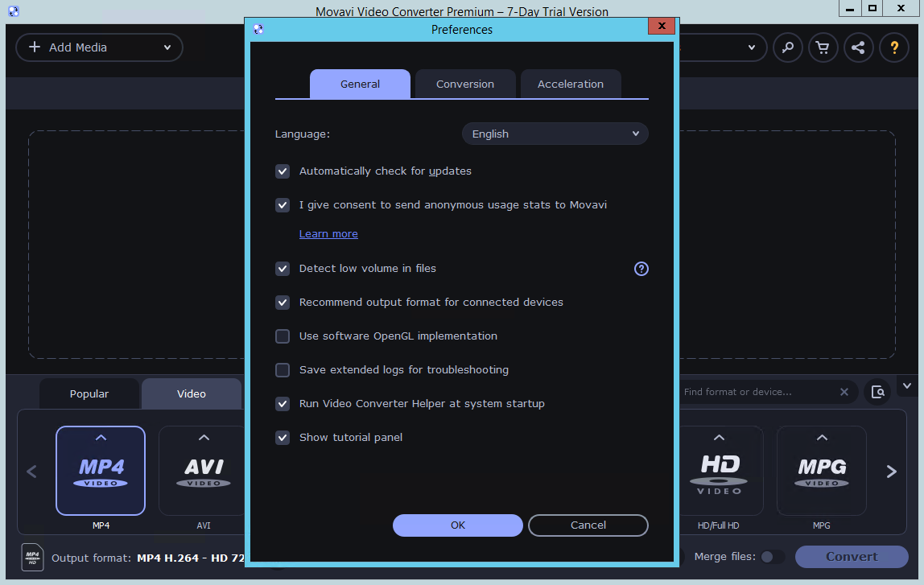
Task: Click the Movavi app icon in title bar
Action: [14, 10]
